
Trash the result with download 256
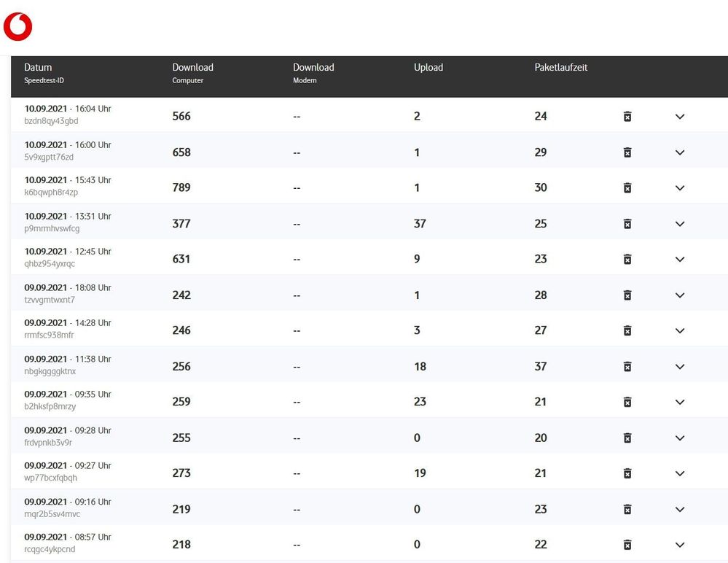(x=627, y=367)
